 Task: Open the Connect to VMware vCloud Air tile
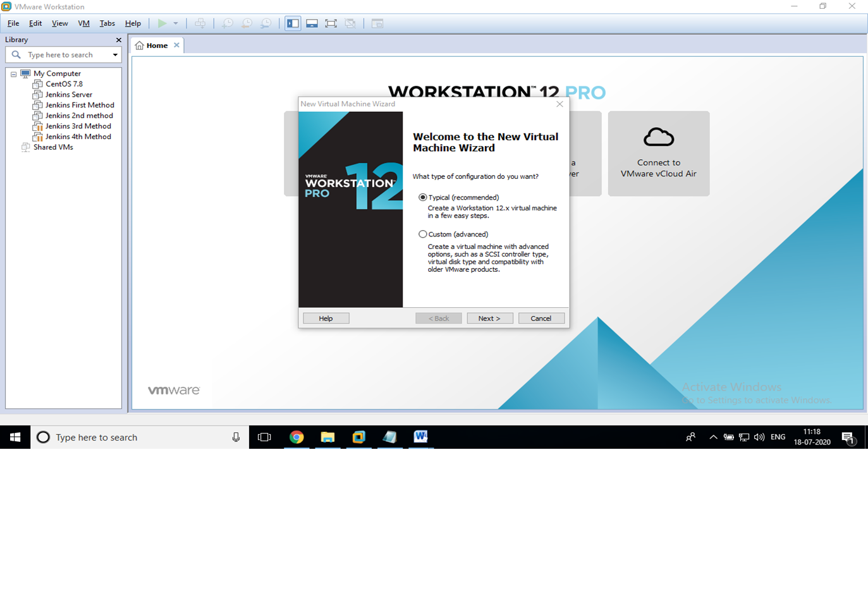point(659,154)
